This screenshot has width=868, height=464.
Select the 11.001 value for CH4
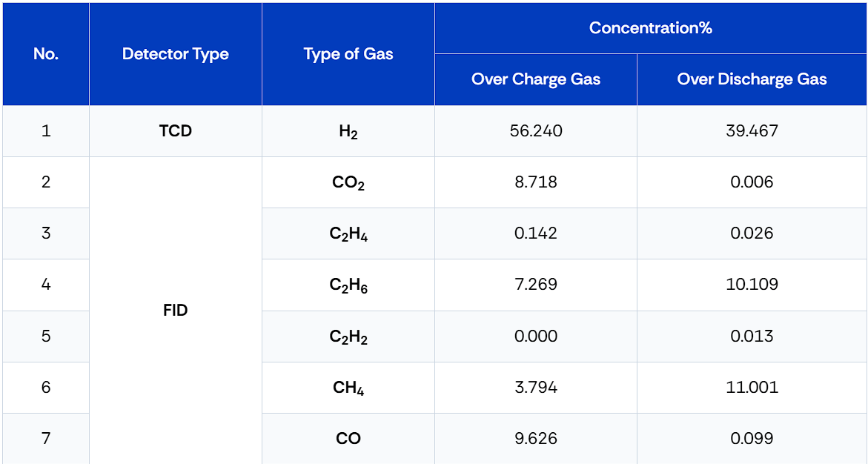[x=752, y=388]
